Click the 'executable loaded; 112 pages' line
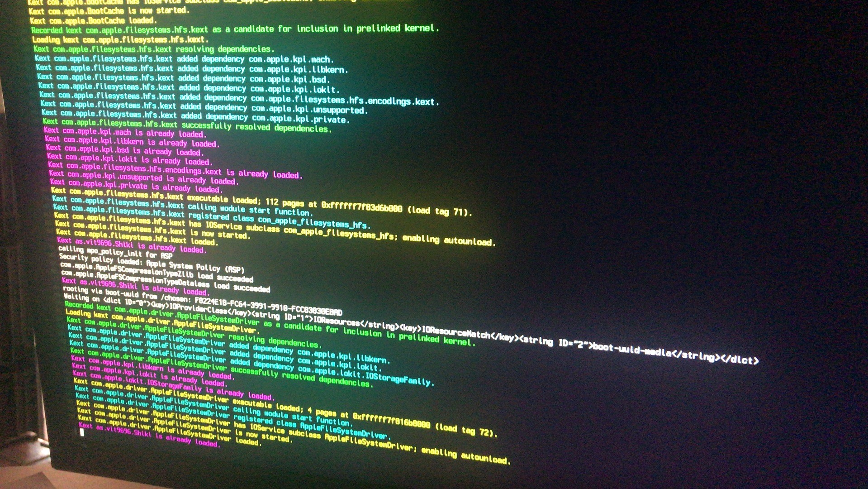 point(262,201)
